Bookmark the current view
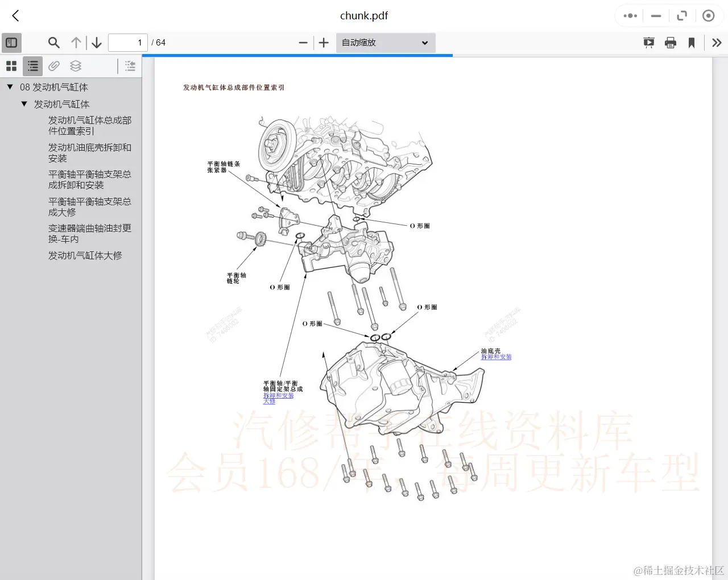This screenshot has width=728, height=580. [x=691, y=42]
